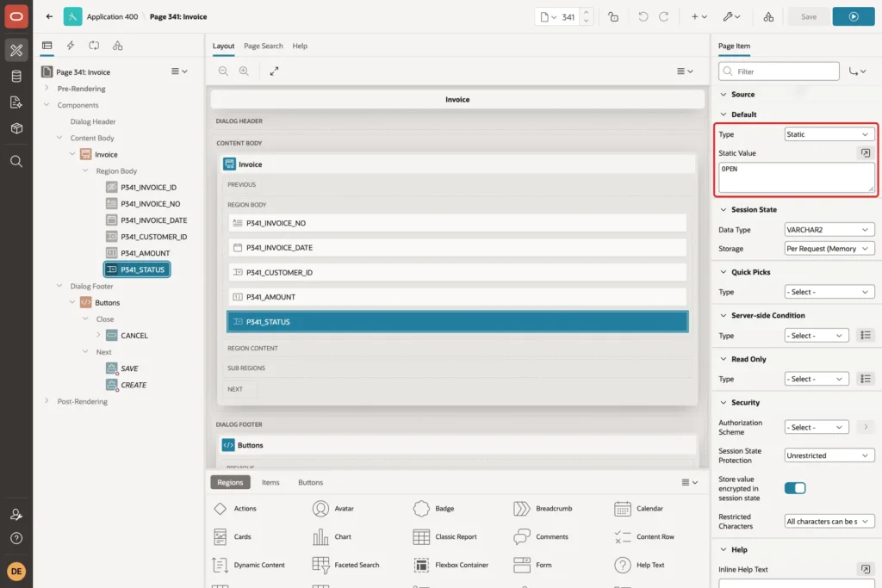This screenshot has width=882, height=588.
Task: Open the Create plus menu
Action: click(699, 17)
